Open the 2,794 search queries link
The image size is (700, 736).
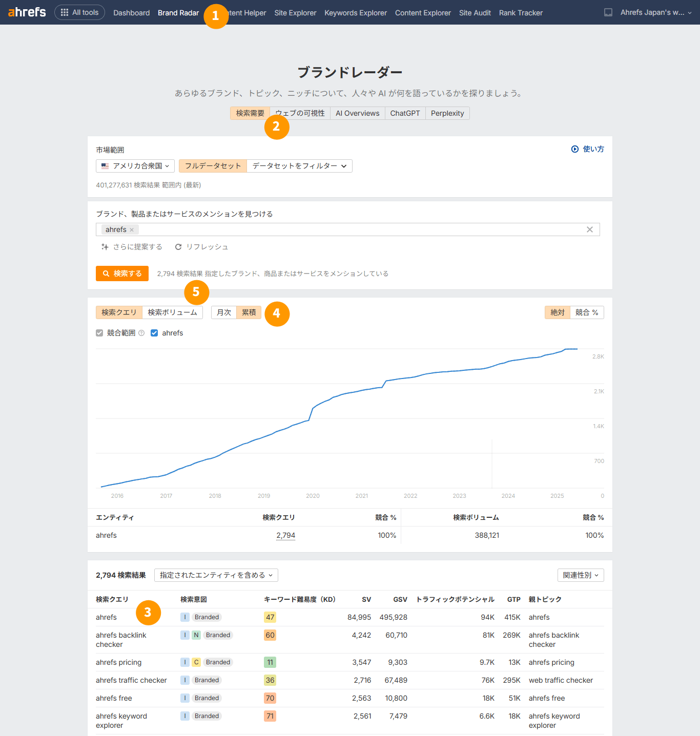(285, 535)
